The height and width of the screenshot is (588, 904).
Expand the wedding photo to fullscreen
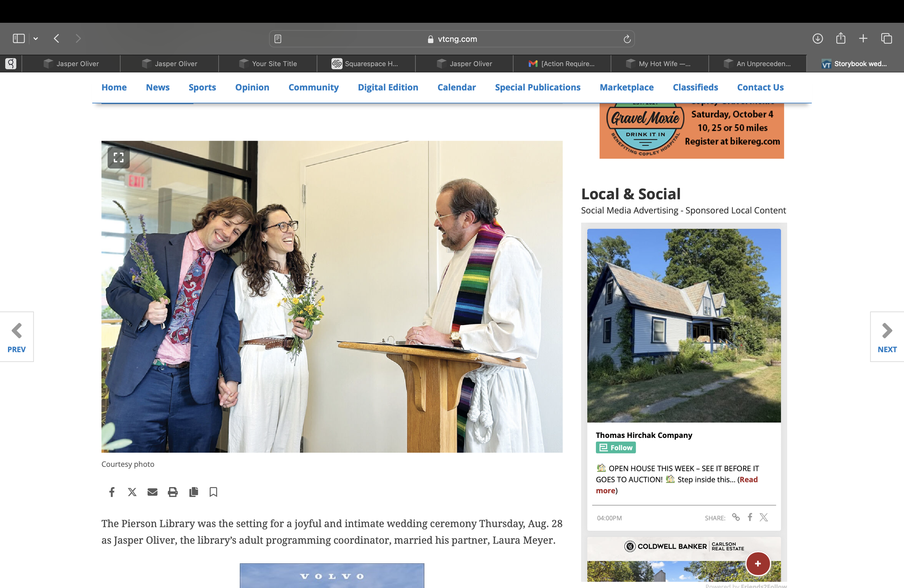point(119,157)
